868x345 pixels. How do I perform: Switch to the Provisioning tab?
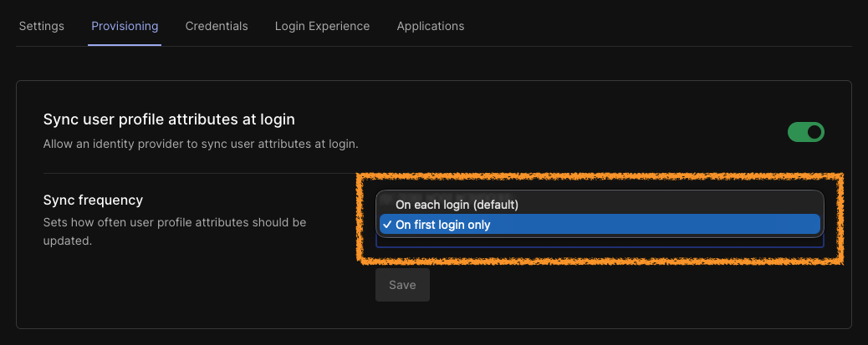pos(125,26)
